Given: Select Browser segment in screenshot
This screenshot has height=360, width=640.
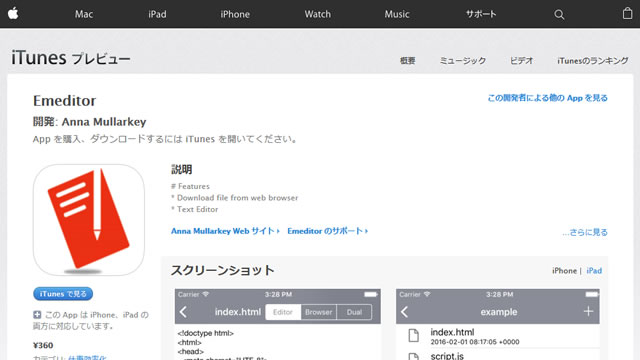Looking at the screenshot, I should (x=319, y=312).
